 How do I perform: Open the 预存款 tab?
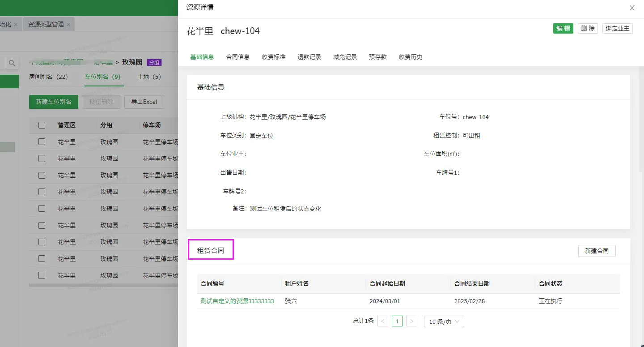click(x=378, y=57)
